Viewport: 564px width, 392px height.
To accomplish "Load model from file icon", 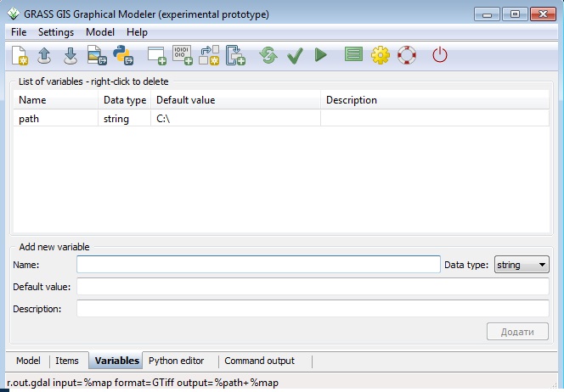I will (x=44, y=55).
